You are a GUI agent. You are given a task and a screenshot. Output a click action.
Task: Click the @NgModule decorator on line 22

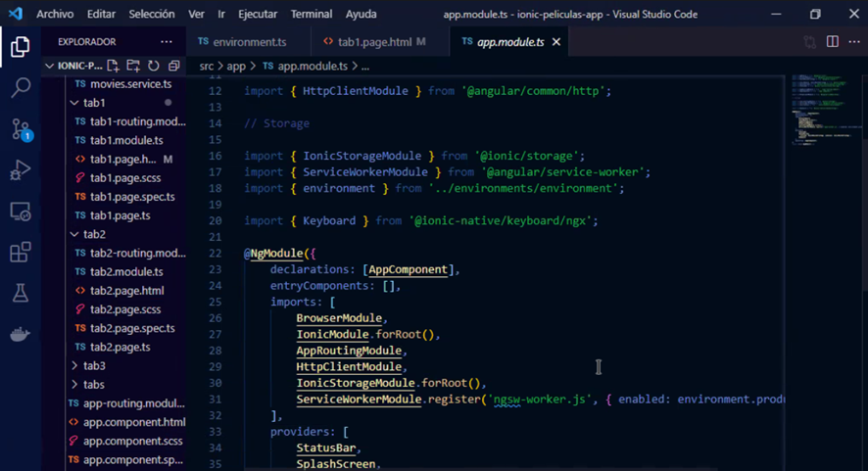[273, 254]
